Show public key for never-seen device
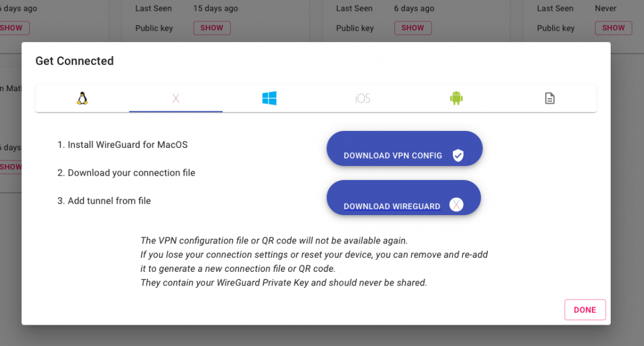Screen dimensions: 644x346 pyautogui.click(x=613, y=28)
